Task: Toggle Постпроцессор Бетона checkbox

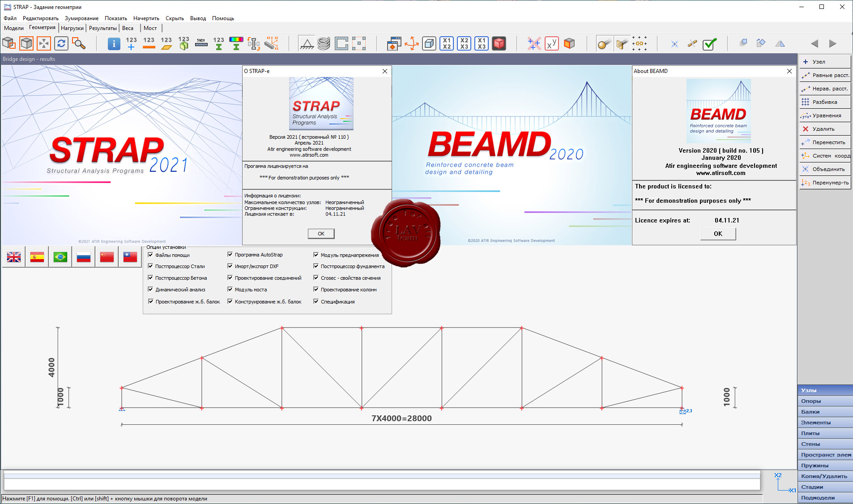Action: point(151,278)
